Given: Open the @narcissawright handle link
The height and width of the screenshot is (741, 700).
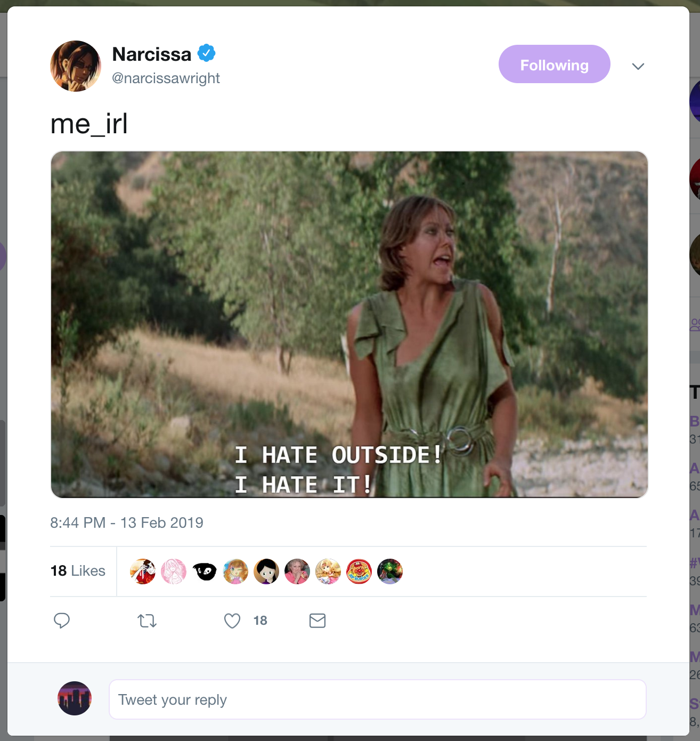Looking at the screenshot, I should (x=166, y=78).
